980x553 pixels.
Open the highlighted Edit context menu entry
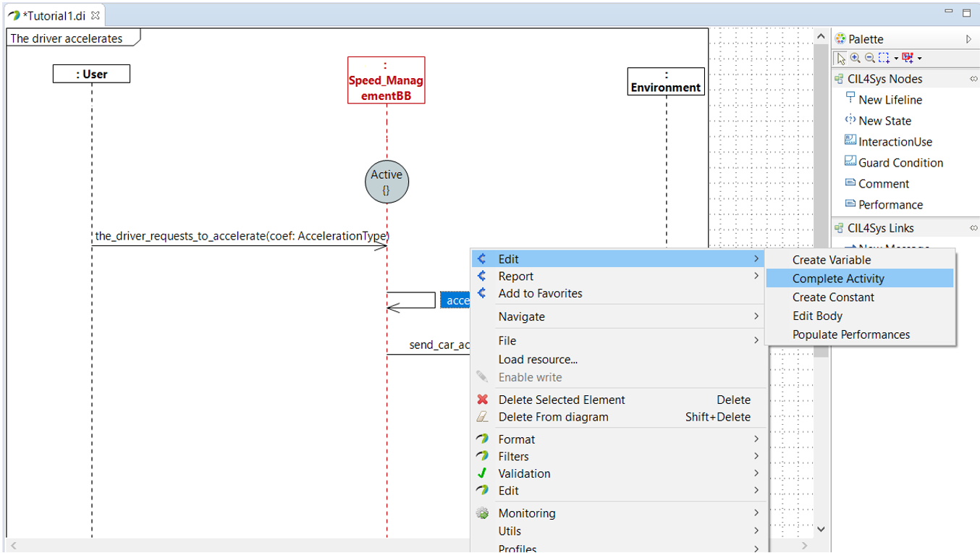pos(617,259)
